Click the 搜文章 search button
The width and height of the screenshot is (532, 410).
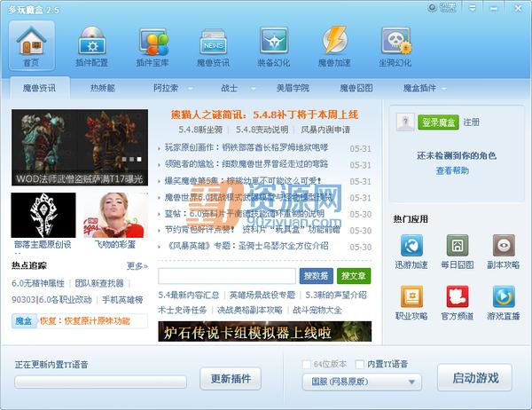point(354,276)
